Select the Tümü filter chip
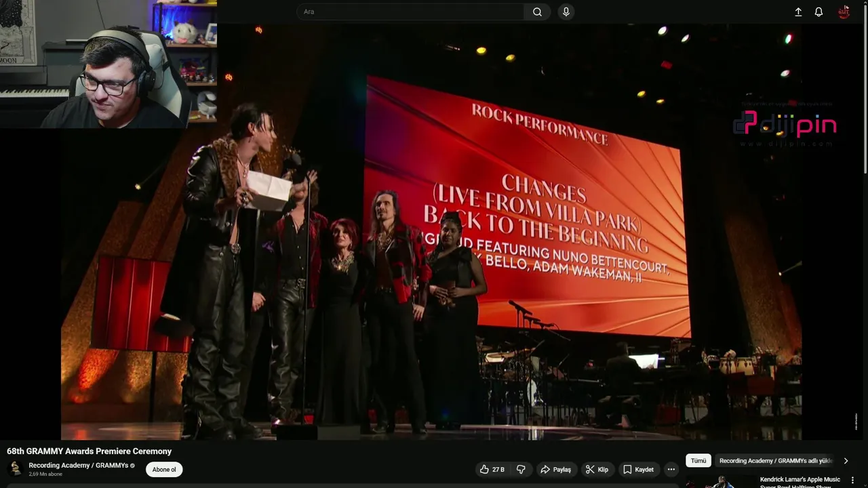Screen dimensions: 868x488 [x=698, y=461]
